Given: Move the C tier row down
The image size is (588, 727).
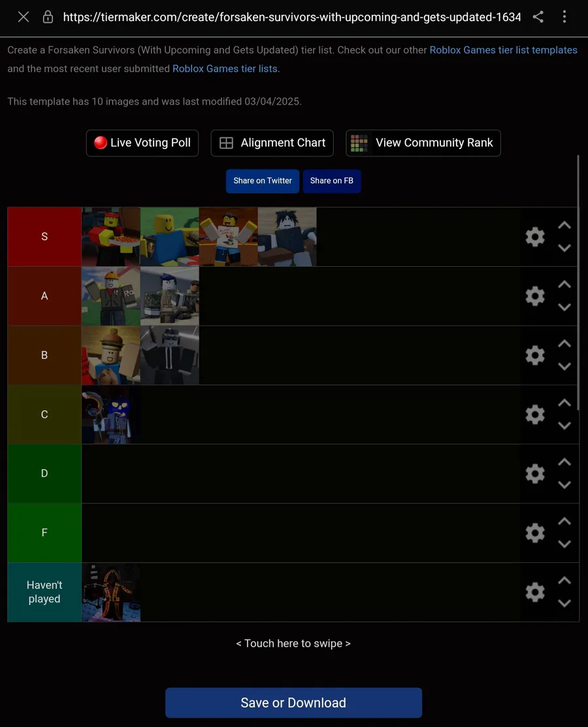Looking at the screenshot, I should pyautogui.click(x=564, y=426).
